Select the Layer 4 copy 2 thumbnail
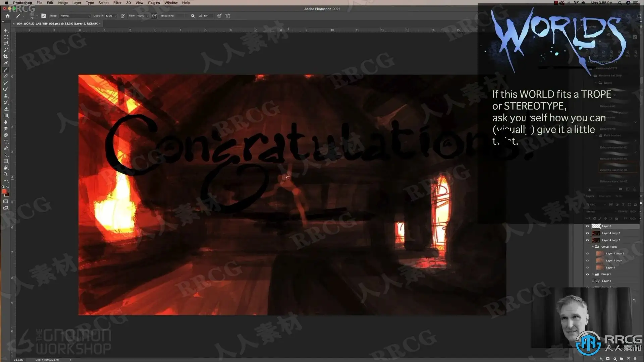 596,240
